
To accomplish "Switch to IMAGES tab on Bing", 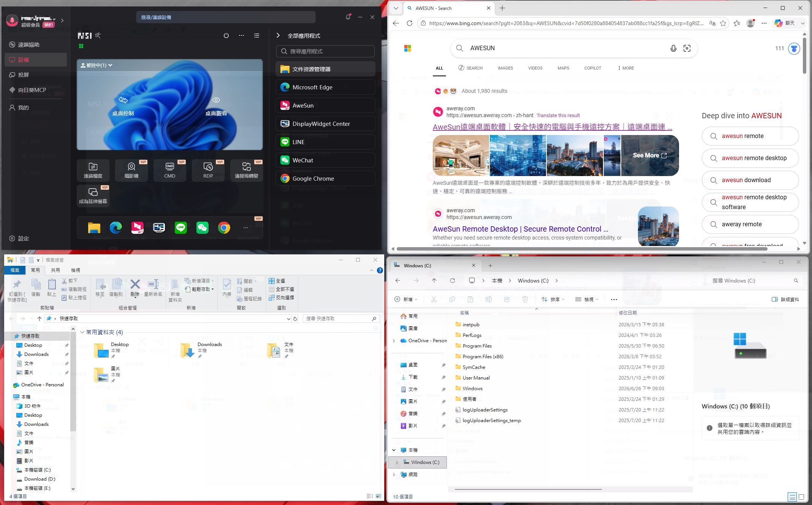I will (x=505, y=68).
